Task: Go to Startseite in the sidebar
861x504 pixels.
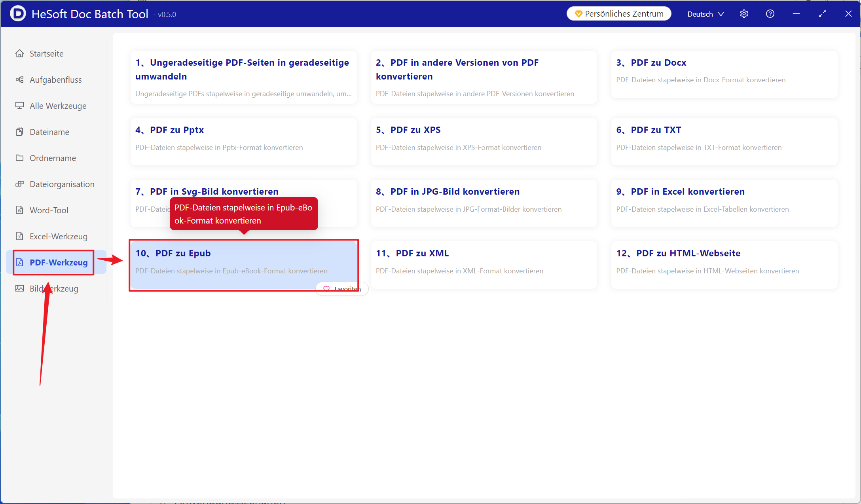Action: (x=56, y=53)
